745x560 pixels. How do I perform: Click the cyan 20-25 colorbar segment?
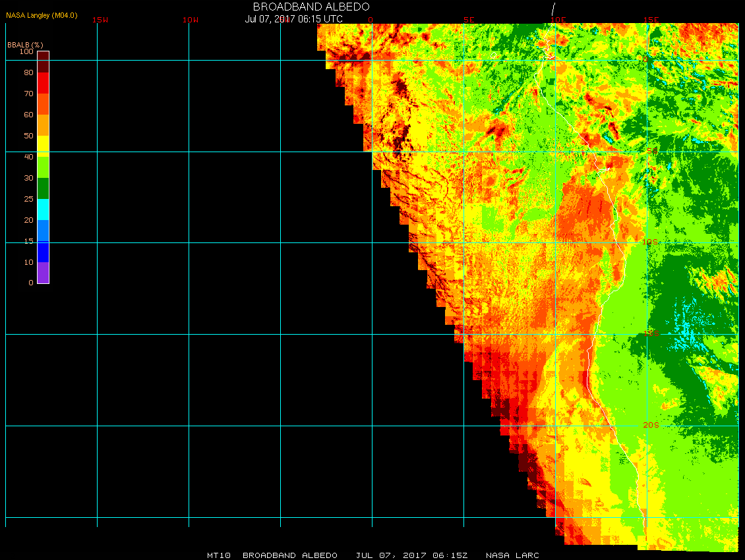pos(44,210)
